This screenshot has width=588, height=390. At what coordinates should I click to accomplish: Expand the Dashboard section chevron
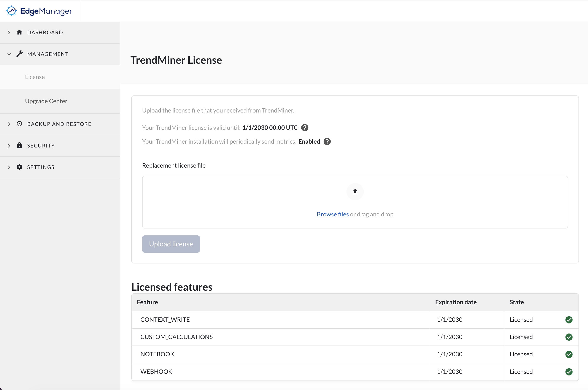pyautogui.click(x=9, y=33)
